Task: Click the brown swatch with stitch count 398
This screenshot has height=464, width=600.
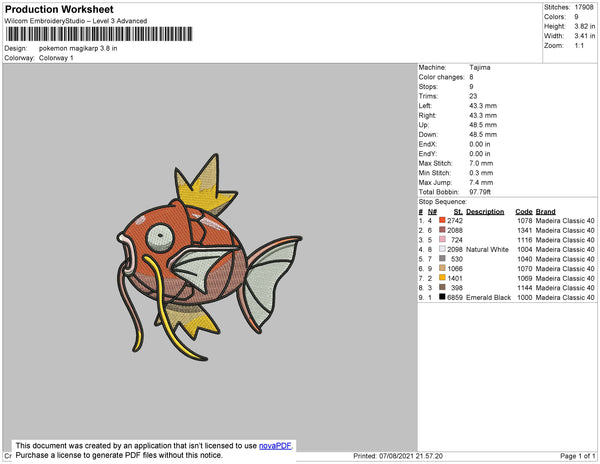Action: click(442, 287)
